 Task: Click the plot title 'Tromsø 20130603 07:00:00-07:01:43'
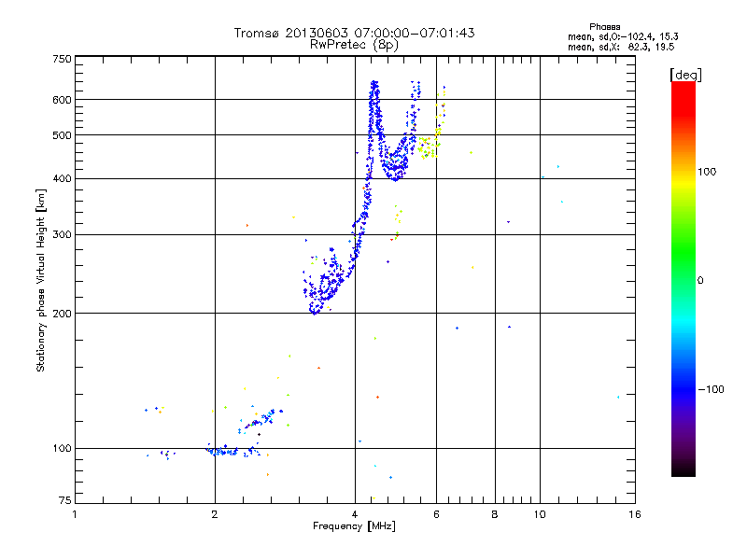pos(354,33)
